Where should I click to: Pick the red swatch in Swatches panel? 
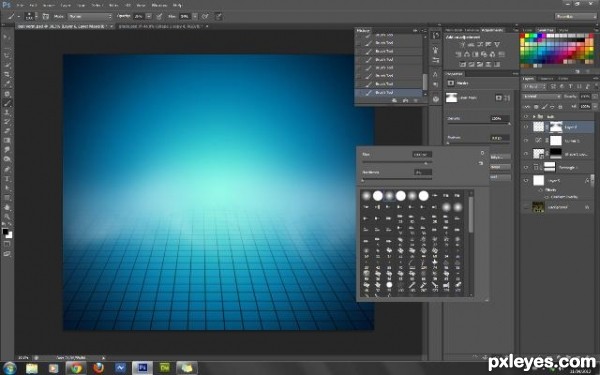pyautogui.click(x=523, y=36)
